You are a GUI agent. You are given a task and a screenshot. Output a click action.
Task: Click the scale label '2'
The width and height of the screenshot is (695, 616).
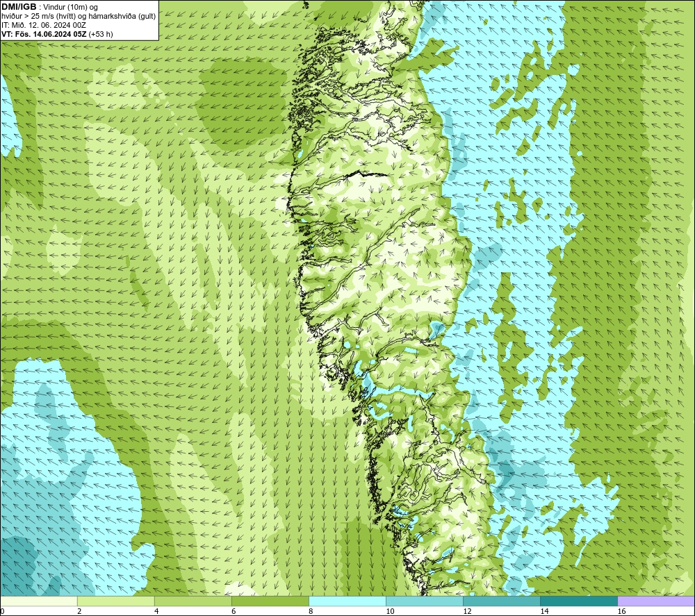click(79, 611)
